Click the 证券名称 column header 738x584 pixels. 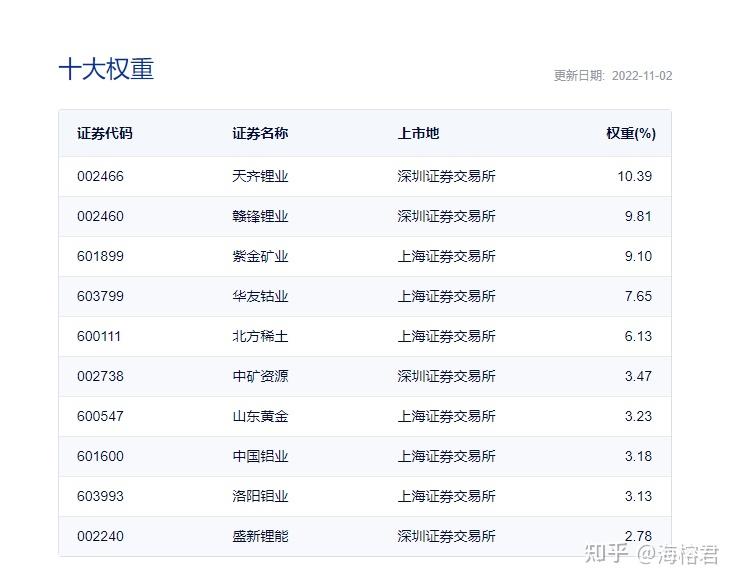260,134
